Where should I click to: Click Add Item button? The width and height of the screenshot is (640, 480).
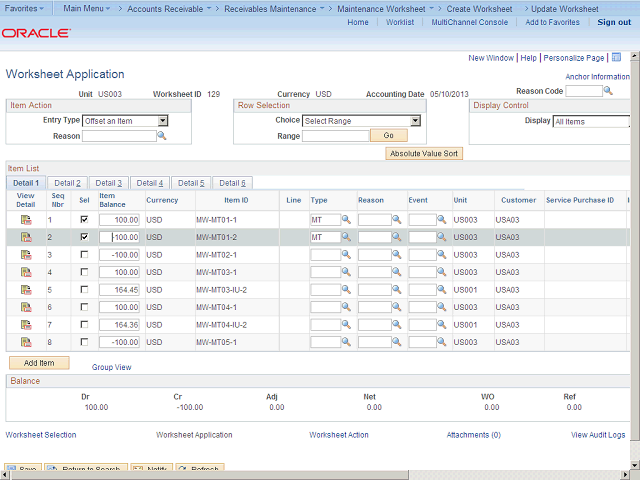click(38, 363)
